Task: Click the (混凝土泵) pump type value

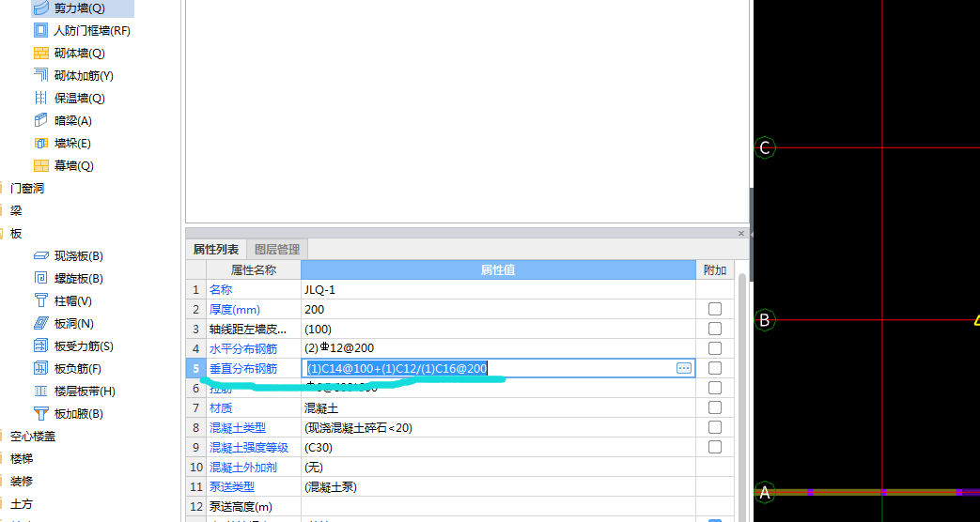Action: 330,486
